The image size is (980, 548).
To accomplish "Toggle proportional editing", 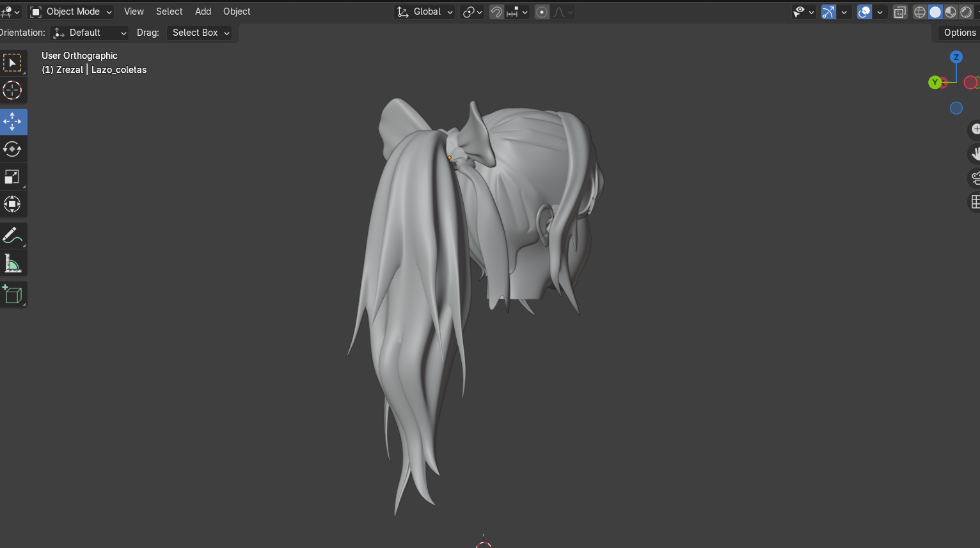I will coord(542,12).
